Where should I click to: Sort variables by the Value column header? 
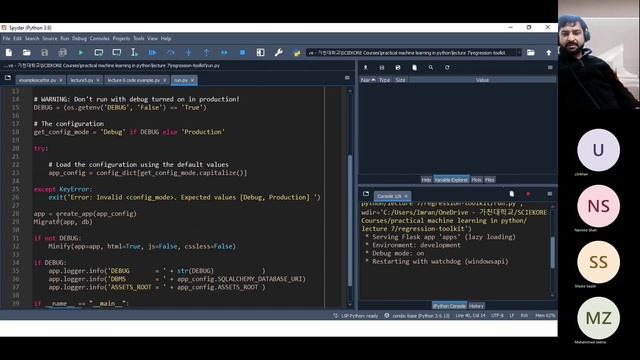[x=482, y=80]
